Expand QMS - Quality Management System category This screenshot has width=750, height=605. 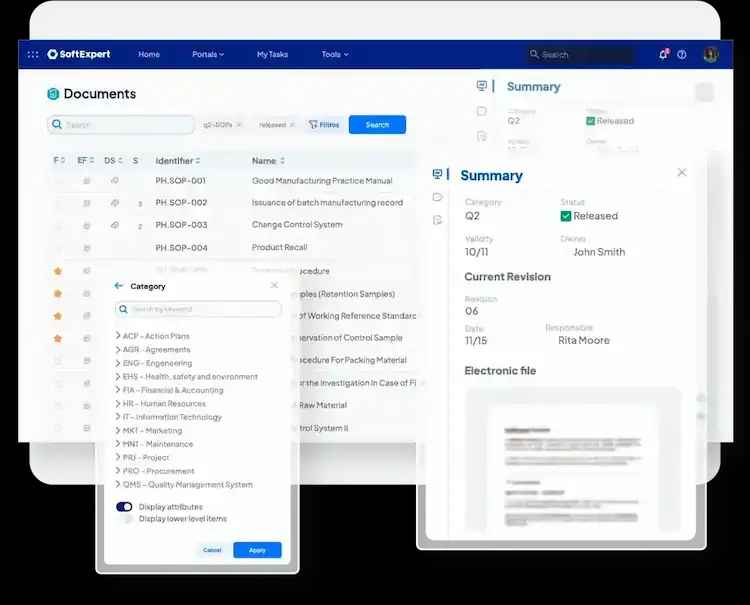point(118,484)
